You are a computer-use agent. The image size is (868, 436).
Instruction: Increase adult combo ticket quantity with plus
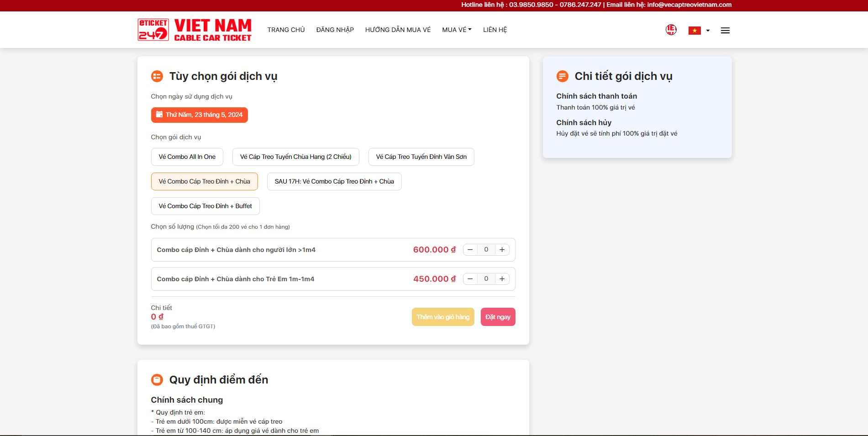tap(502, 250)
